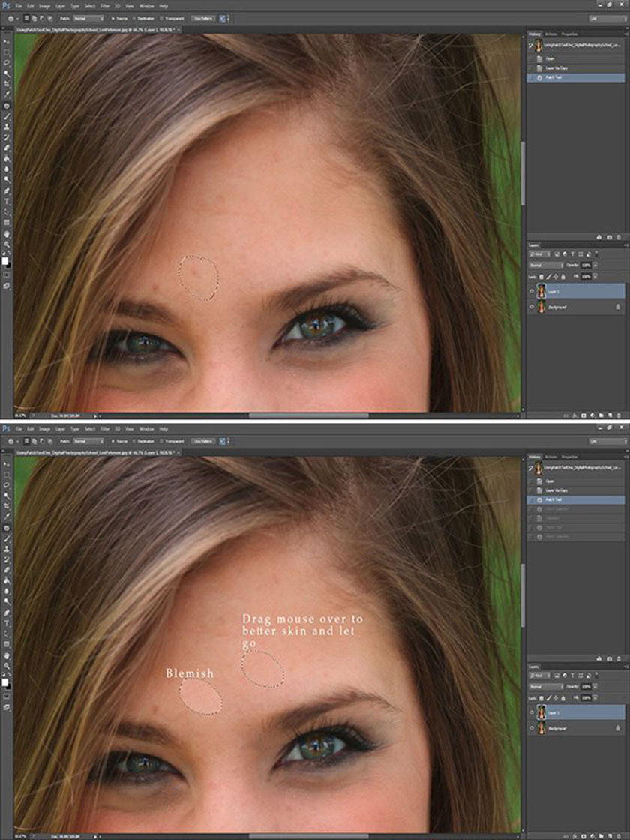Click the Use Pattern button in top options bar
This screenshot has height=840, width=630.
tap(202, 17)
